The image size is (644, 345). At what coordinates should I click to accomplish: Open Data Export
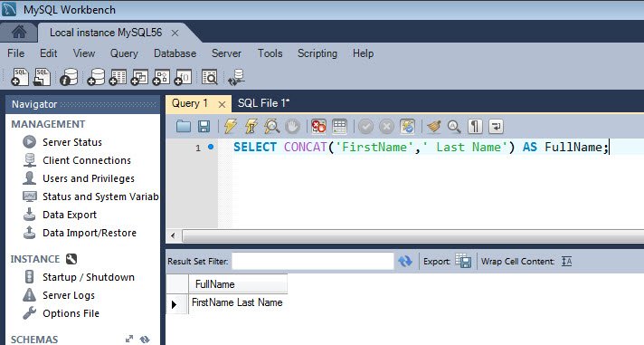pyautogui.click(x=70, y=215)
